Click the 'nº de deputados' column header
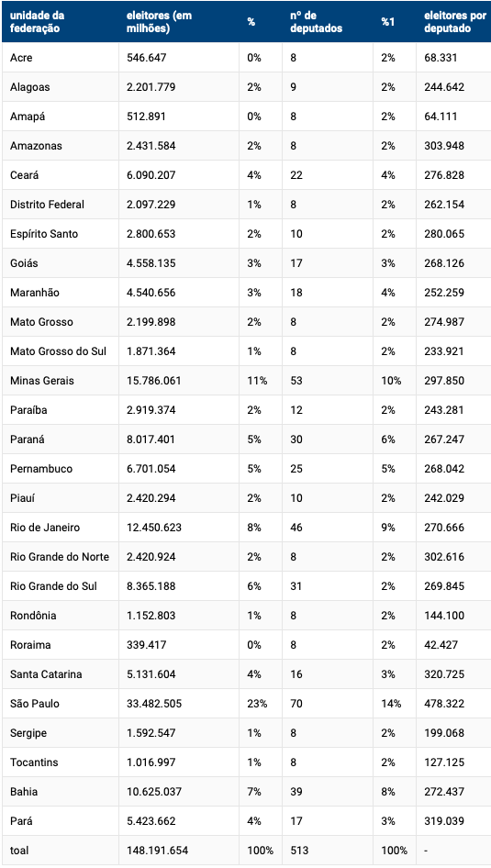491x868 pixels. pos(316,22)
